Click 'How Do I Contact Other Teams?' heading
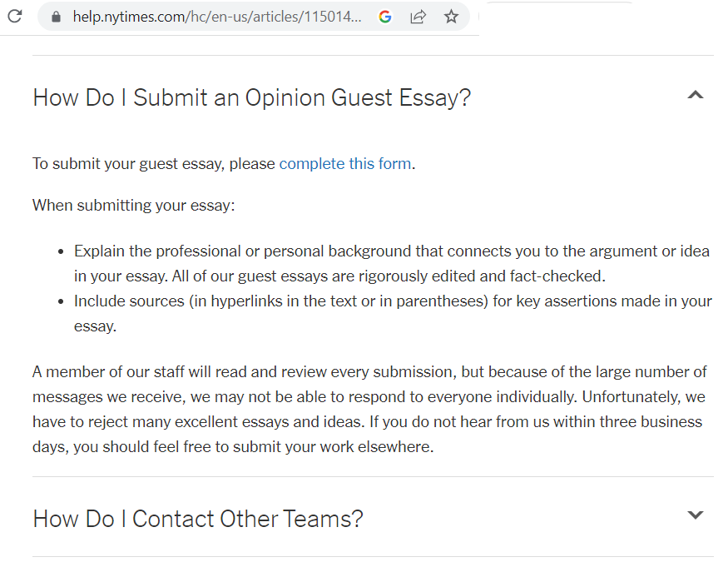The height and width of the screenshot is (567, 728). click(x=198, y=519)
